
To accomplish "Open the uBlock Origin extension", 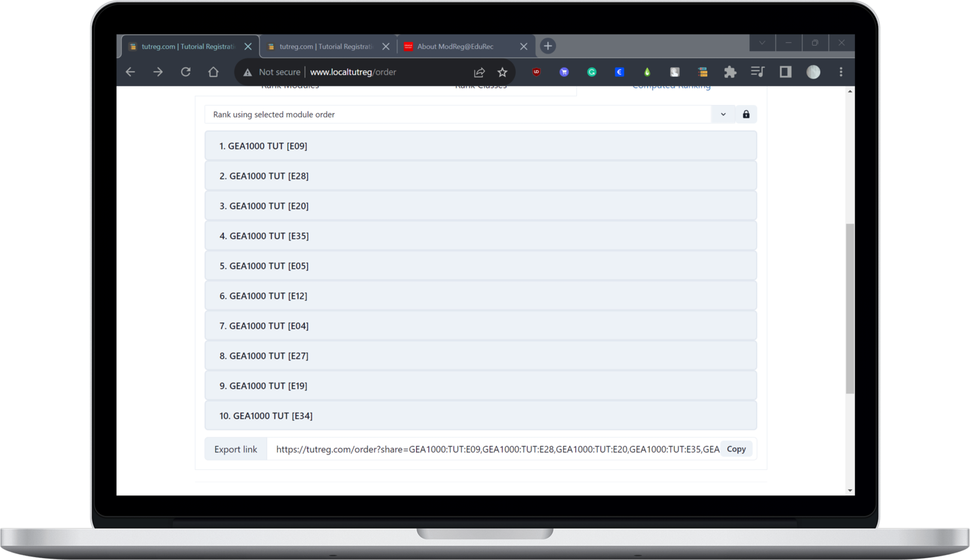I will click(536, 72).
